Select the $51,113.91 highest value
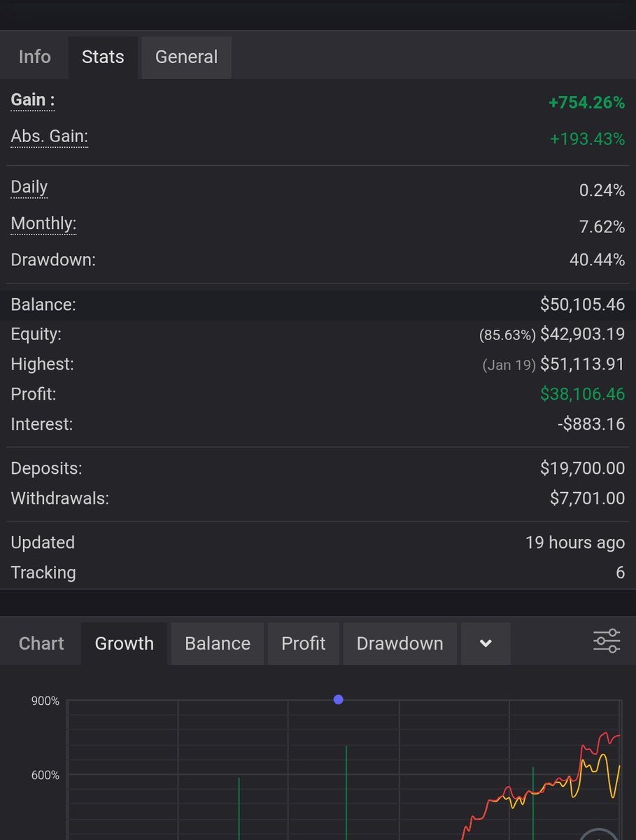The height and width of the screenshot is (840, 636). click(x=582, y=364)
